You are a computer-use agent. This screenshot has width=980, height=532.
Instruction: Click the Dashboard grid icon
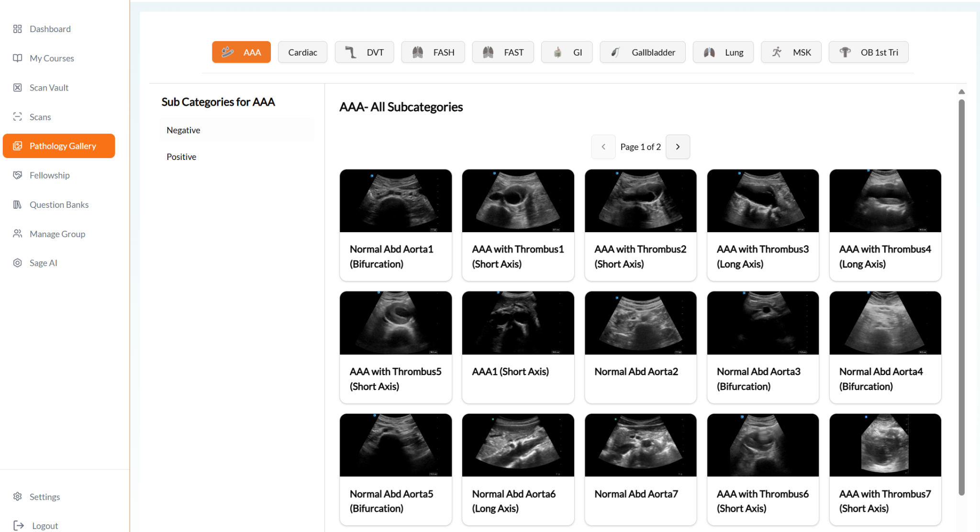tap(18, 29)
